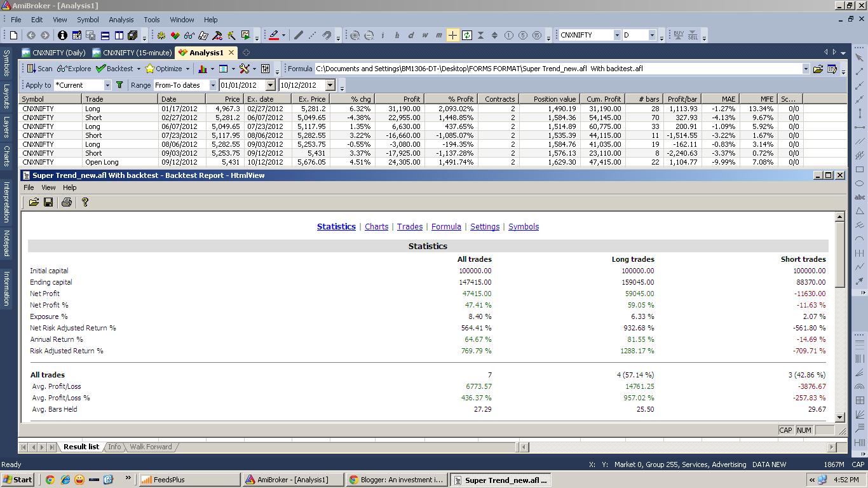
Task: Open the Range 'From-To dates' dropdown
Action: tap(212, 85)
